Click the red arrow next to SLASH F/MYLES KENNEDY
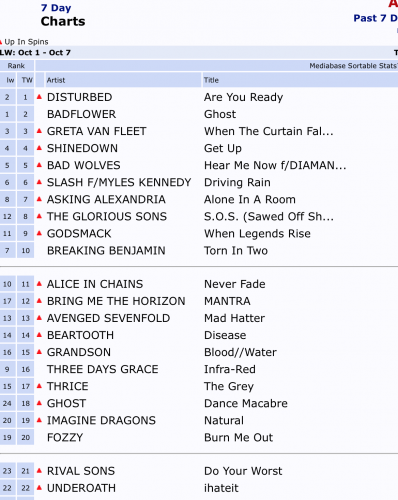This screenshot has height=500, width=398. pyautogui.click(x=39, y=182)
